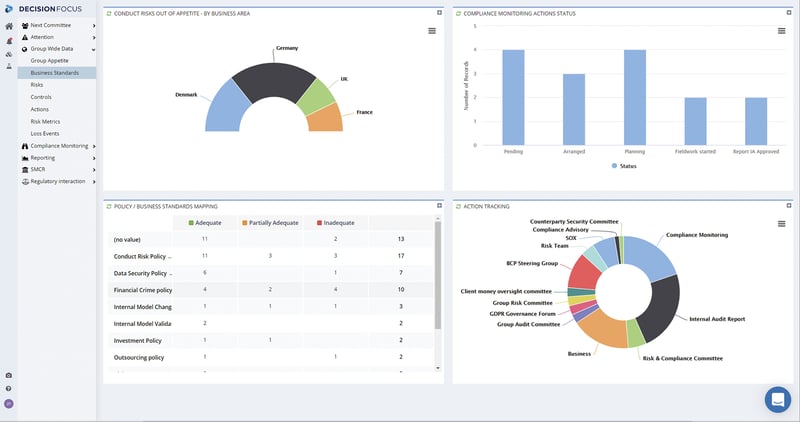Expand the Attention menu arrow

point(94,37)
